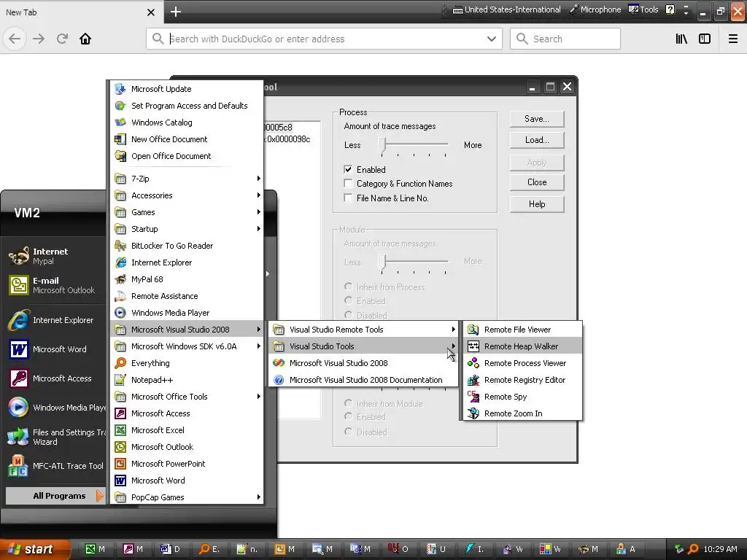Click the BitLocker To Go Reader icon
This screenshot has height=560, width=747.
tap(120, 246)
